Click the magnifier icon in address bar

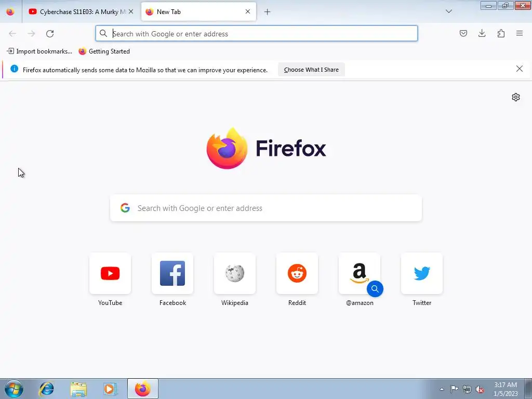[x=103, y=33]
